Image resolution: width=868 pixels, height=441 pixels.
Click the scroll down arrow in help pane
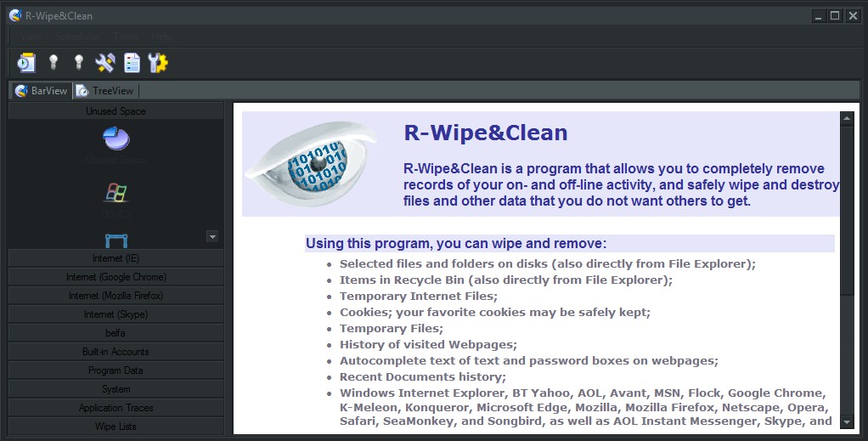coord(847,422)
